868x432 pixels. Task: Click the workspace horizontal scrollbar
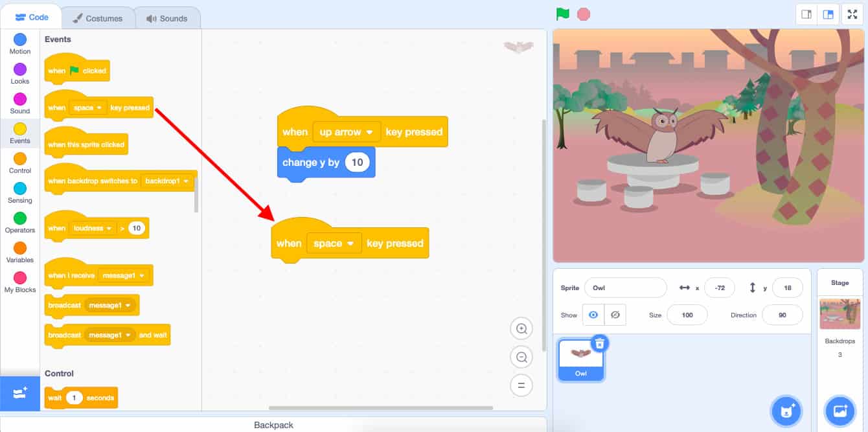coord(381,408)
